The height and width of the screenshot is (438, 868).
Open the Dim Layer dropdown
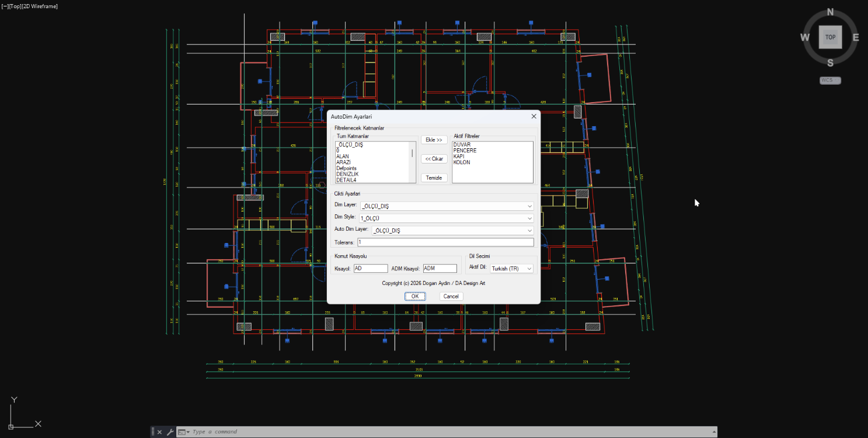(447, 206)
